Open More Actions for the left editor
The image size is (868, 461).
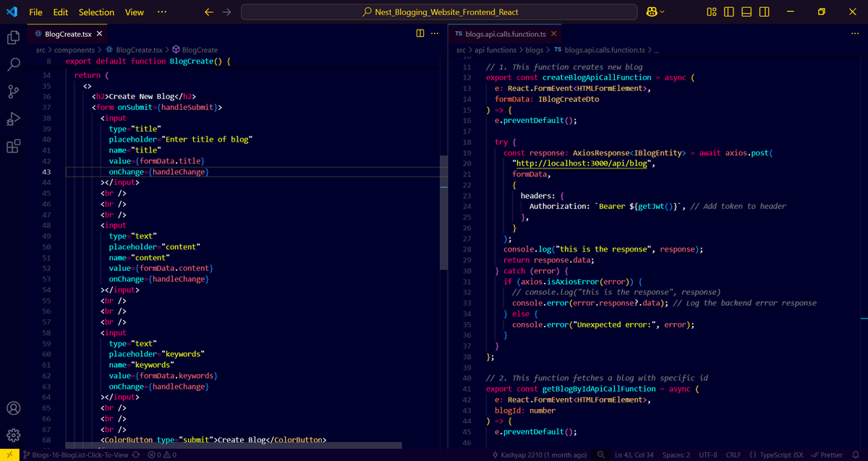(x=435, y=33)
